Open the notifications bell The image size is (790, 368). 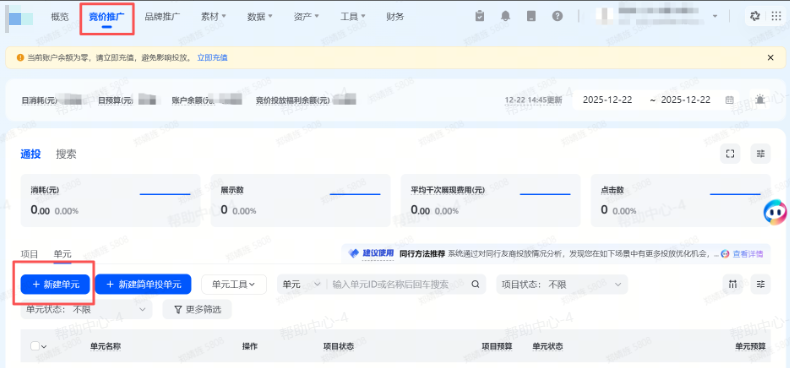click(505, 16)
